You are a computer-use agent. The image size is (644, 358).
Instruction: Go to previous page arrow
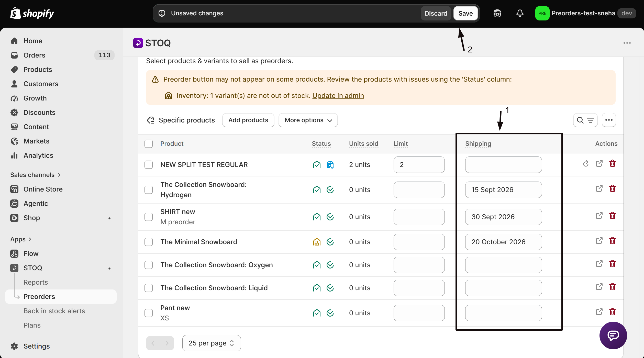(x=153, y=343)
